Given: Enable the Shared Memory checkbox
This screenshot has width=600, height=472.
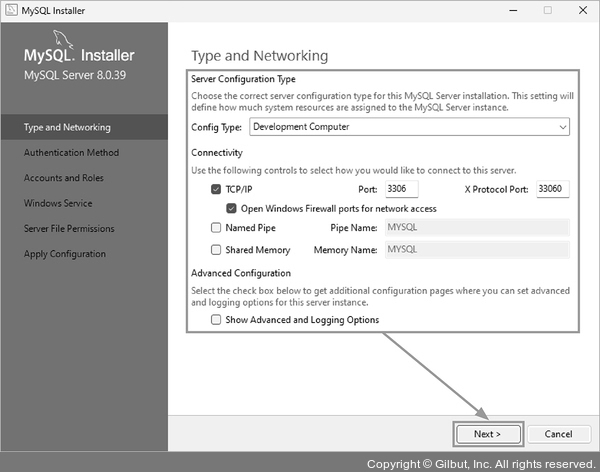Looking at the screenshot, I should tap(216, 250).
